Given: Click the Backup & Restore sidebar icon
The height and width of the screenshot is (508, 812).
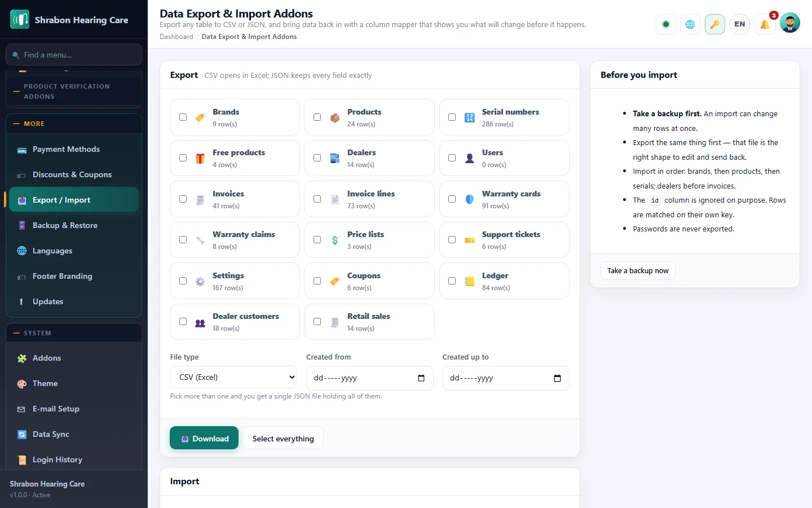Looking at the screenshot, I should click(22, 226).
